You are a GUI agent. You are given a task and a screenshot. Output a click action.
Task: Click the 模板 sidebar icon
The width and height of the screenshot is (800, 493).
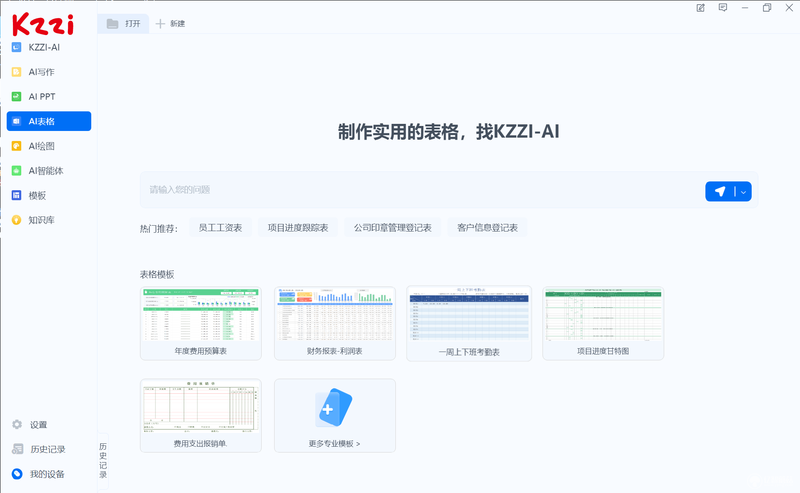click(x=16, y=195)
